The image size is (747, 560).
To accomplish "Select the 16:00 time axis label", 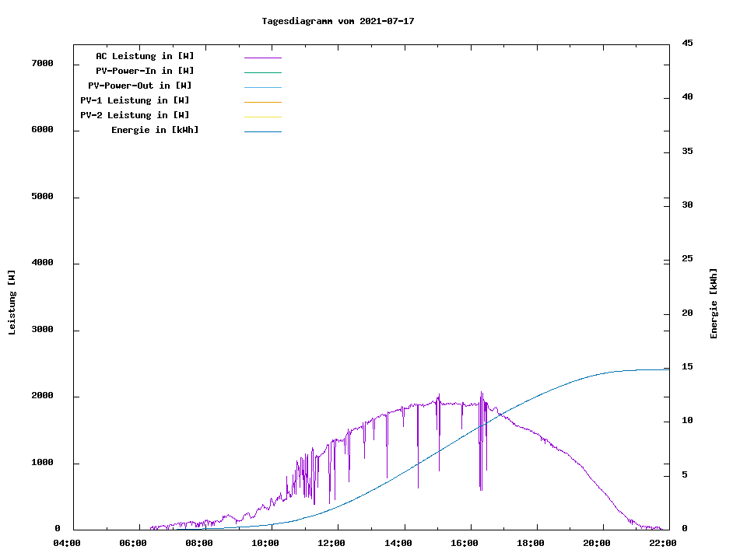I will [465, 543].
